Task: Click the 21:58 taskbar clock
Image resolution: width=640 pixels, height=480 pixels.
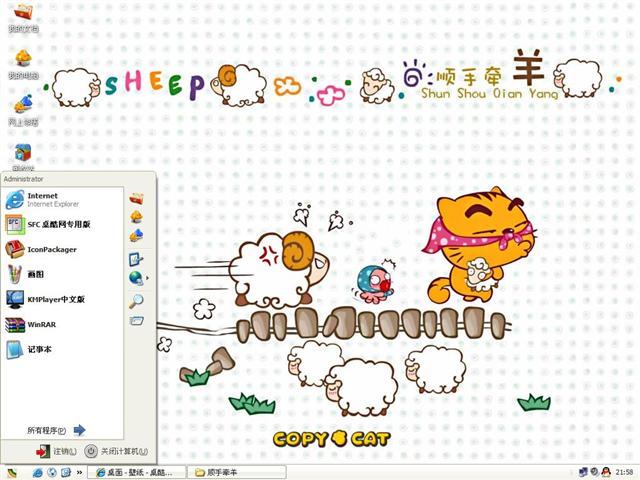Action: point(624,473)
